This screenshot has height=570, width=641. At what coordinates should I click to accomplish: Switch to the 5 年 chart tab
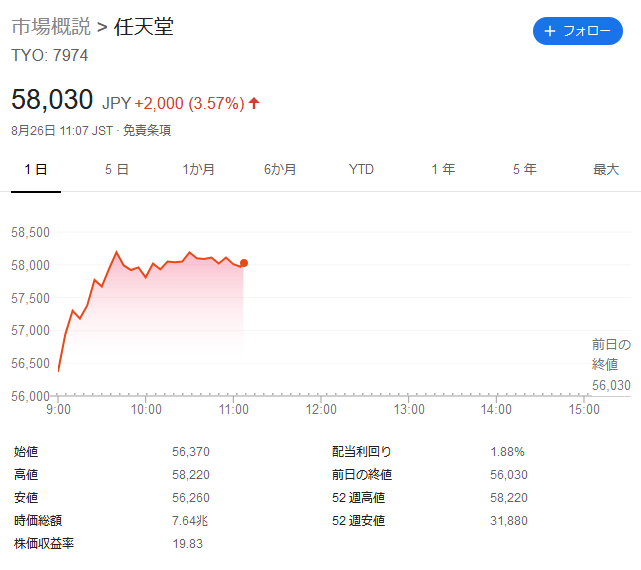tap(524, 169)
